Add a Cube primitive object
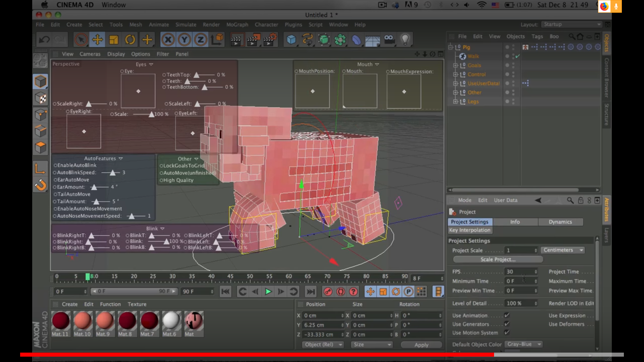The image size is (644, 362). pos(291,40)
